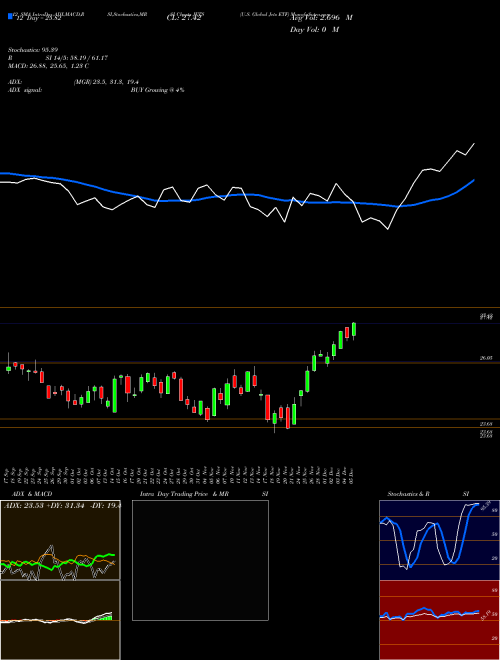500x660 pixels.
Task: Open the blue Stochastics oscillator panel
Action: pyautogui.click(x=439, y=540)
